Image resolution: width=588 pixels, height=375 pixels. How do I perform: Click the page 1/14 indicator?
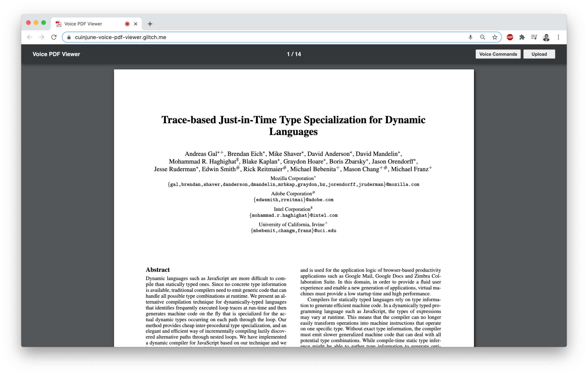pyautogui.click(x=294, y=54)
